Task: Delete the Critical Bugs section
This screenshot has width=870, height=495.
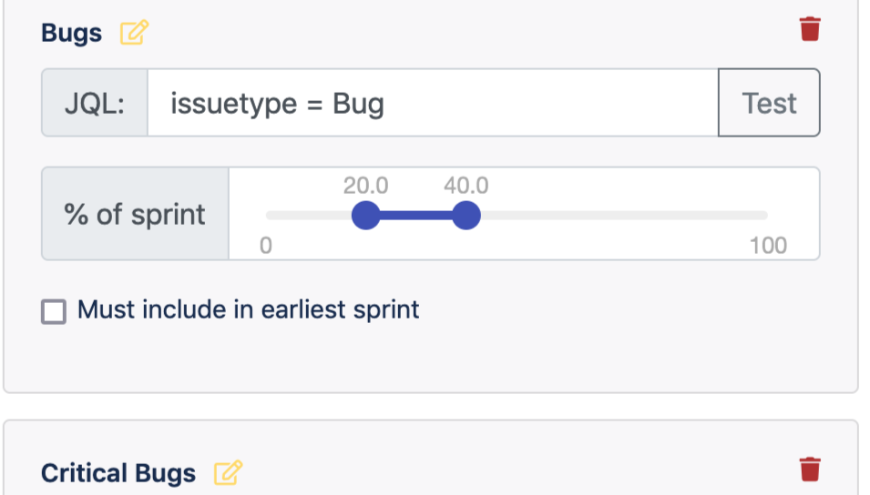Action: tap(810, 469)
